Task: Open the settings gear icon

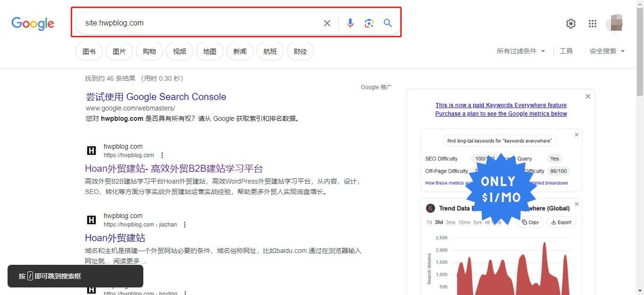Action: (x=571, y=24)
